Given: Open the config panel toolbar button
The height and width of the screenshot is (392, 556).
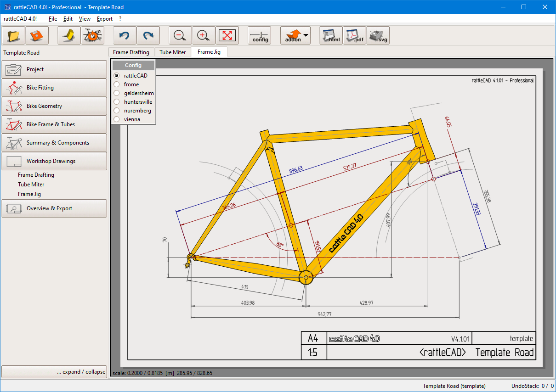Looking at the screenshot, I should [260, 35].
